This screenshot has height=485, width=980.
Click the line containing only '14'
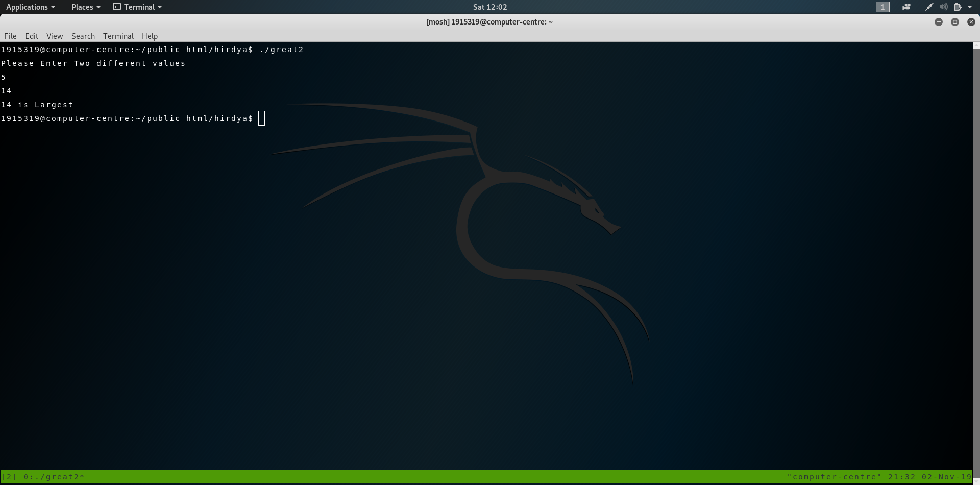click(x=6, y=91)
